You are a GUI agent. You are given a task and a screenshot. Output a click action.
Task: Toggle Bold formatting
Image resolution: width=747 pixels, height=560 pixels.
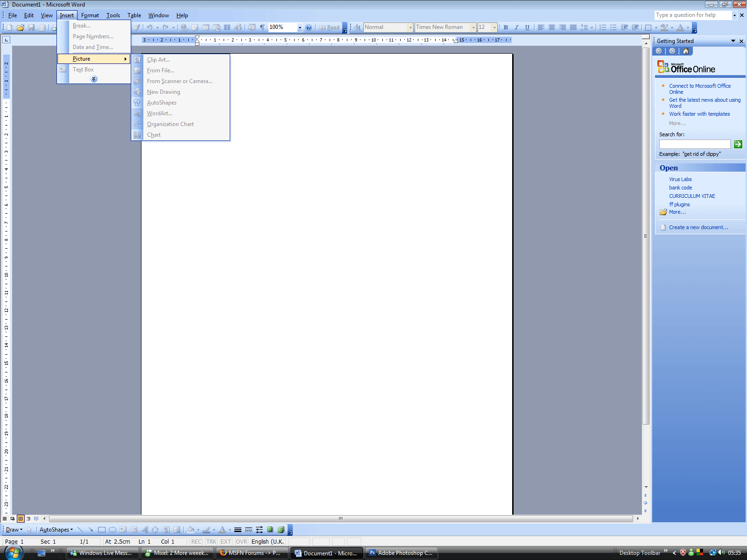506,28
